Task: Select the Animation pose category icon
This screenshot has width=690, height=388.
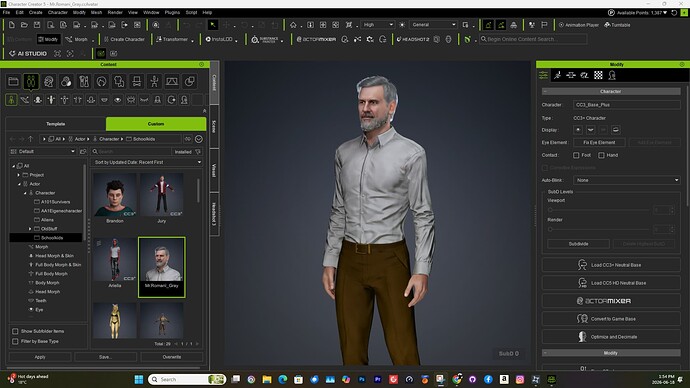Action: click(x=154, y=81)
